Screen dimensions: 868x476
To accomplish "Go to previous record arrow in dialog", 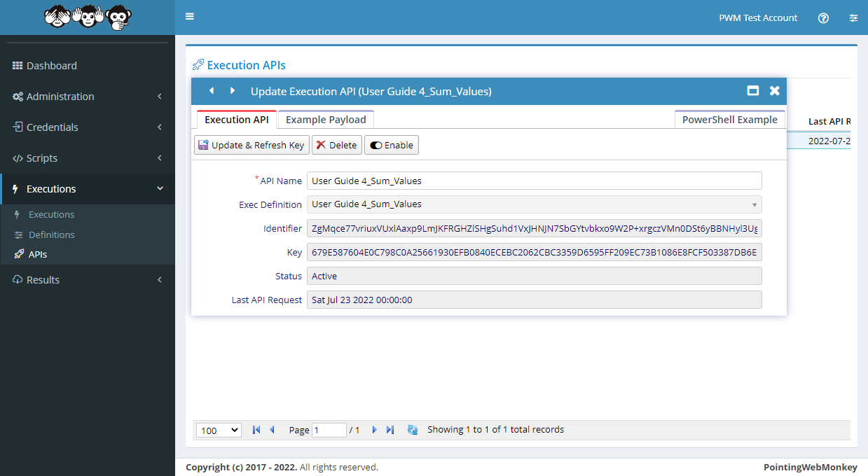I will click(212, 91).
